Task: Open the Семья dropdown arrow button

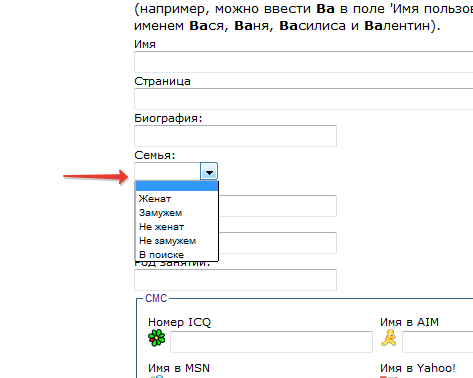Action: [x=209, y=171]
